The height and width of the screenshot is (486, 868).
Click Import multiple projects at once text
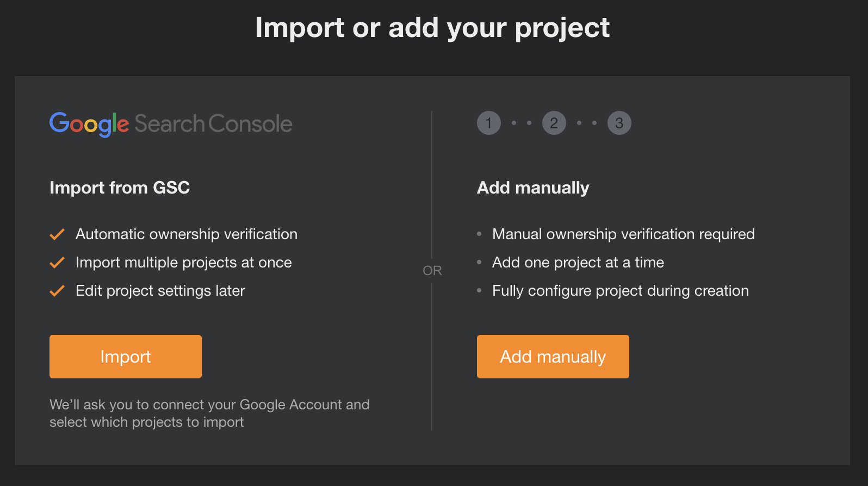pos(184,263)
